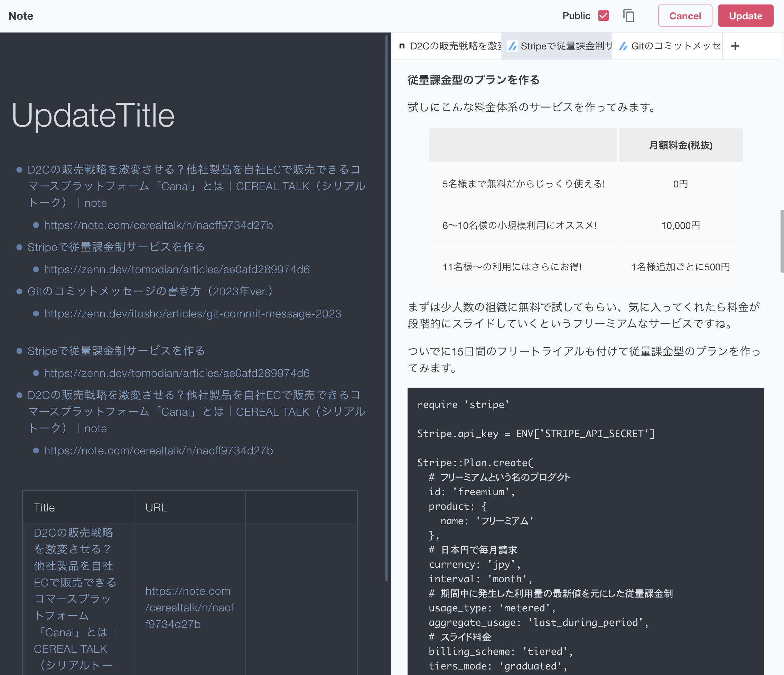This screenshot has width=784, height=675.
Task: Click the Zenn icon on Git tab
Action: coord(623,46)
